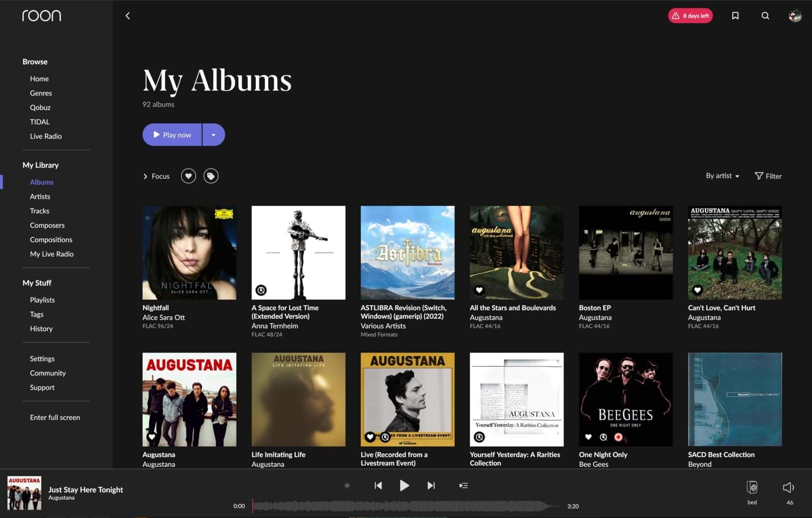Skip to next track
This screenshot has width=812, height=518.
(431, 486)
